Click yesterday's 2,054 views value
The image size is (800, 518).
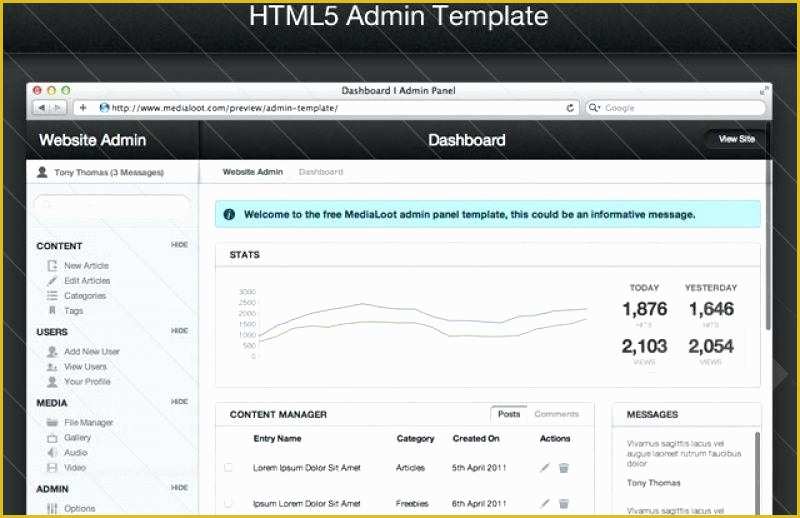(x=711, y=346)
